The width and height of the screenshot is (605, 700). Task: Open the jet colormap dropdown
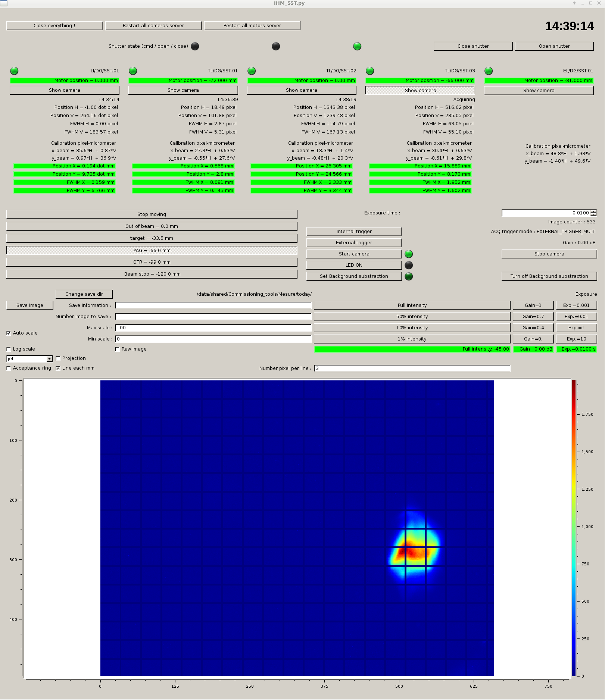click(x=49, y=359)
